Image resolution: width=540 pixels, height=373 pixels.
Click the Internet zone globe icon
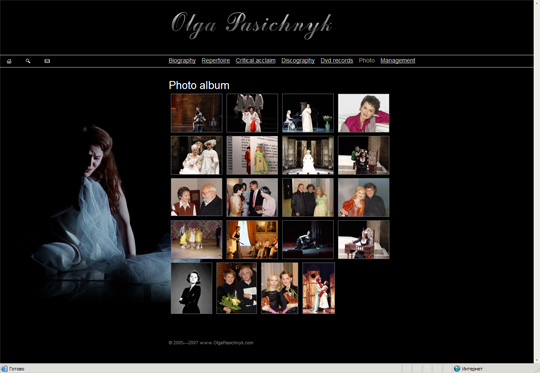click(x=457, y=369)
